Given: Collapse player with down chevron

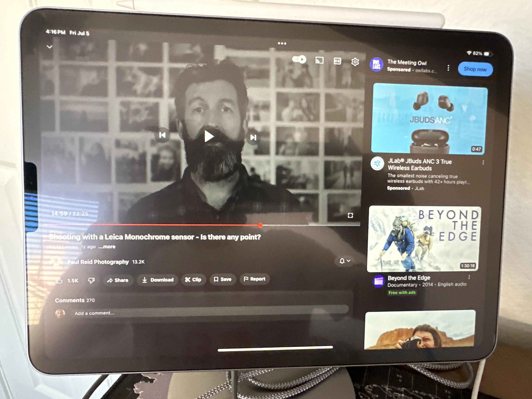Looking at the screenshot, I should [49, 47].
